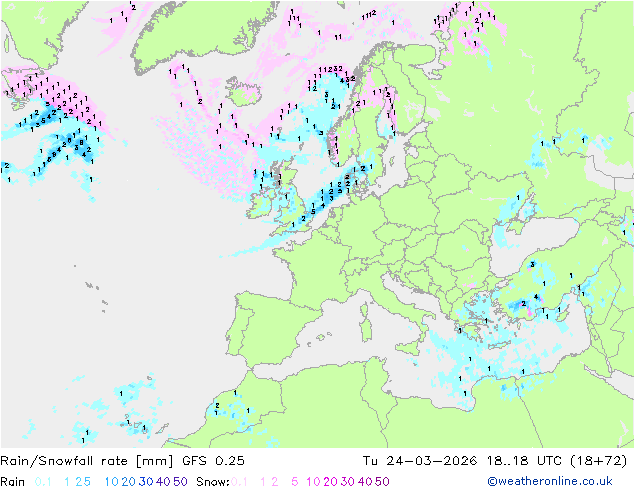Click snow legend value 20
634x490 pixels.
330,482
